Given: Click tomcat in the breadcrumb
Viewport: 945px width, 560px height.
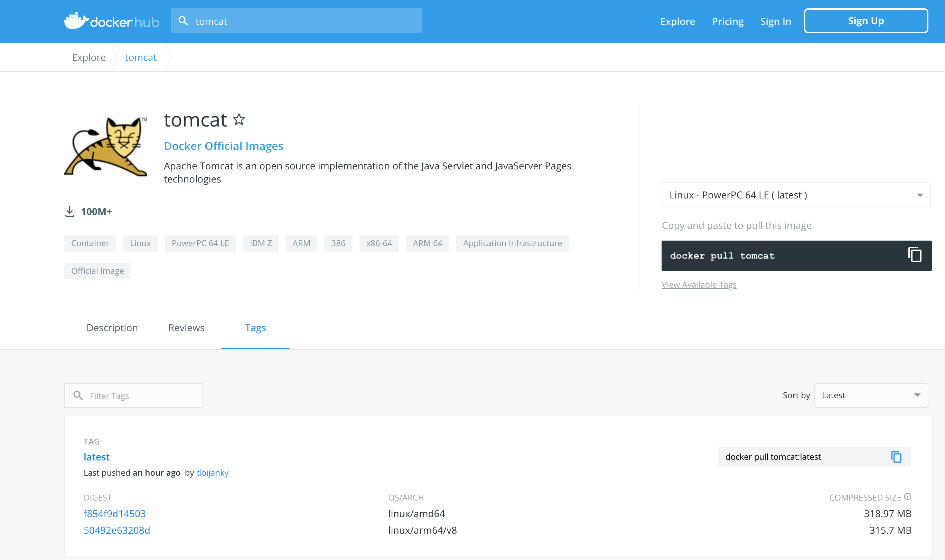Looking at the screenshot, I should 141,57.
